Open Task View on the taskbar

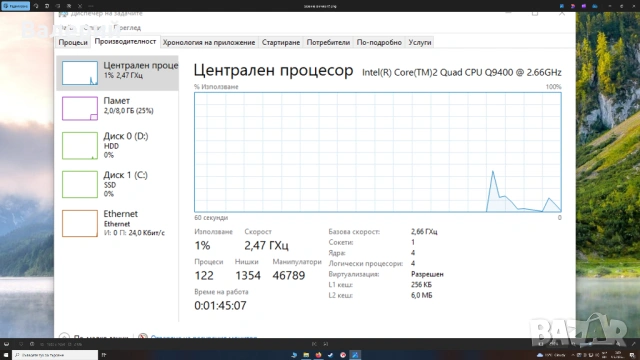pos(104,355)
